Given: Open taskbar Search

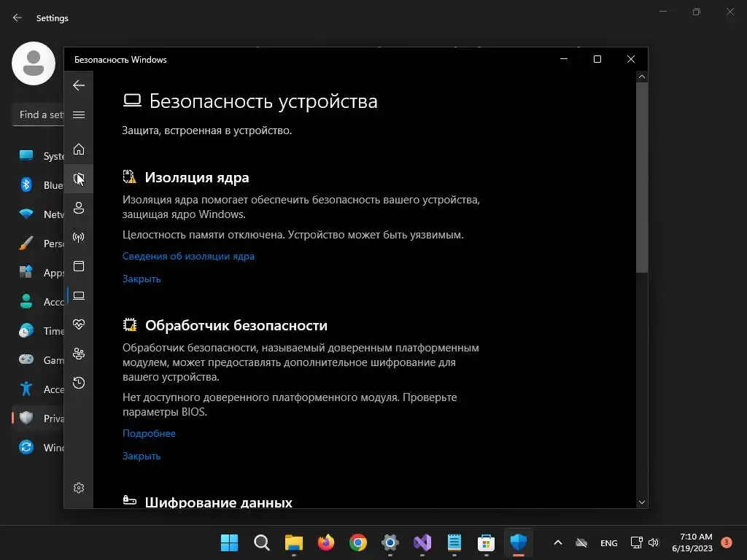Looking at the screenshot, I should pos(262,542).
